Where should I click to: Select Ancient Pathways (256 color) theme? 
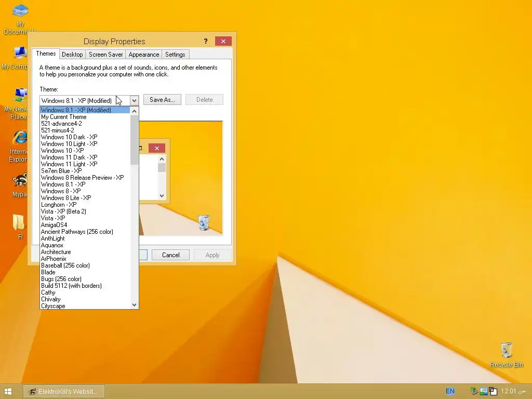pos(85,232)
